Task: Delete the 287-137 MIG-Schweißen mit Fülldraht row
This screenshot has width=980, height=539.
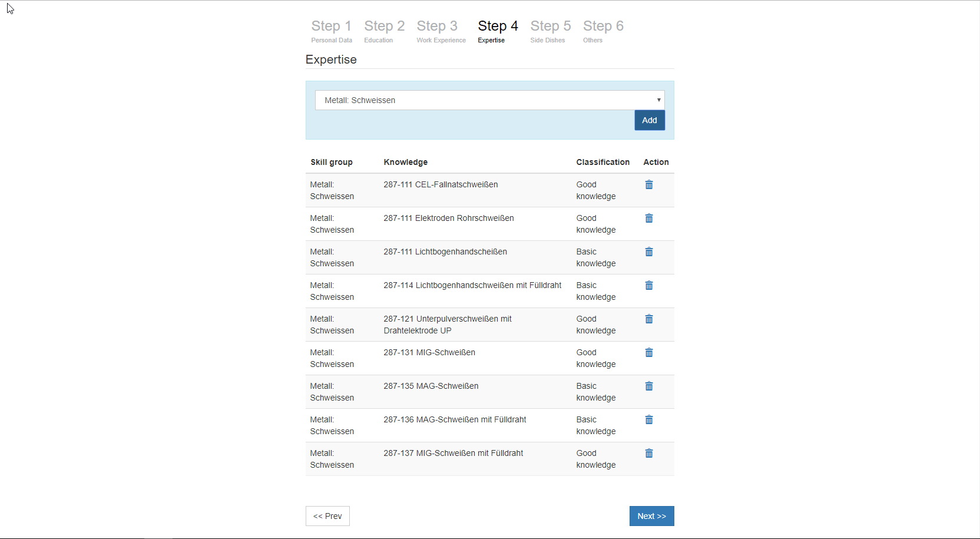Action: click(648, 454)
